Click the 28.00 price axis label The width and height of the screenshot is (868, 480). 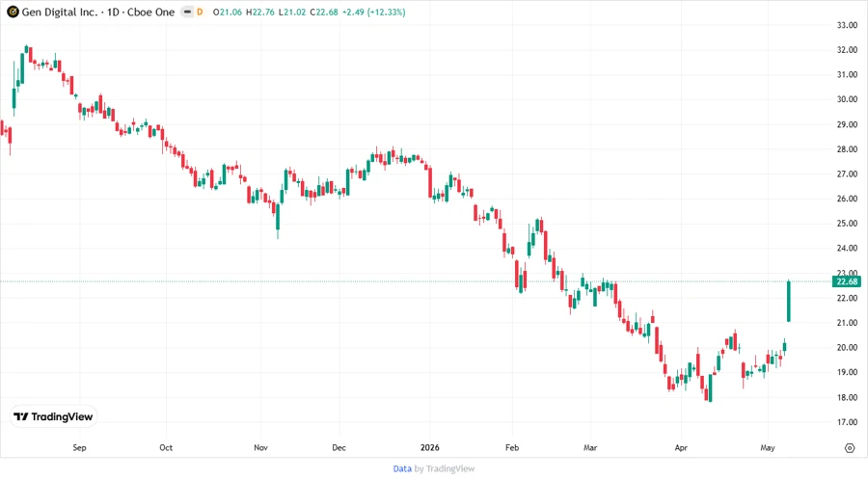847,149
